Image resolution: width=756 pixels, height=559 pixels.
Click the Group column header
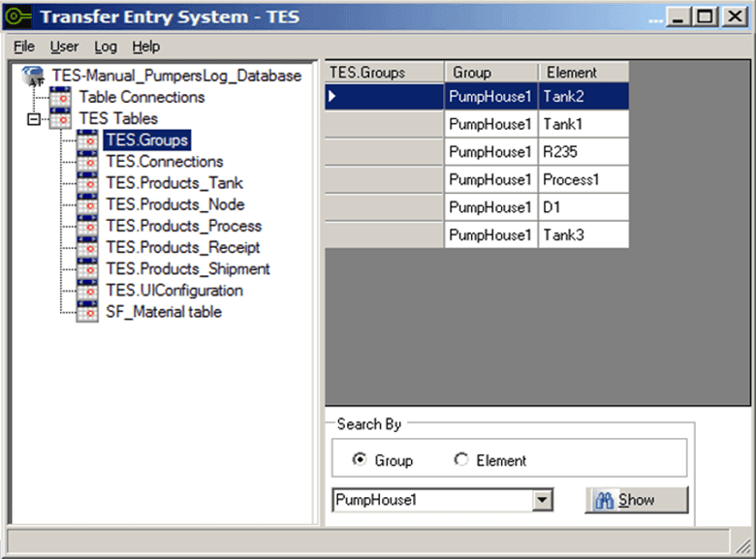(x=490, y=73)
